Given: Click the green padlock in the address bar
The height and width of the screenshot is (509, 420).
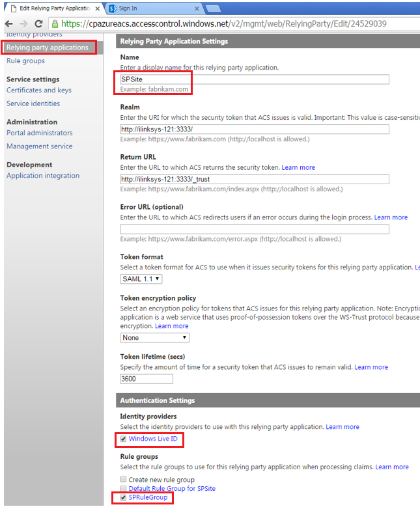Looking at the screenshot, I should point(55,23).
